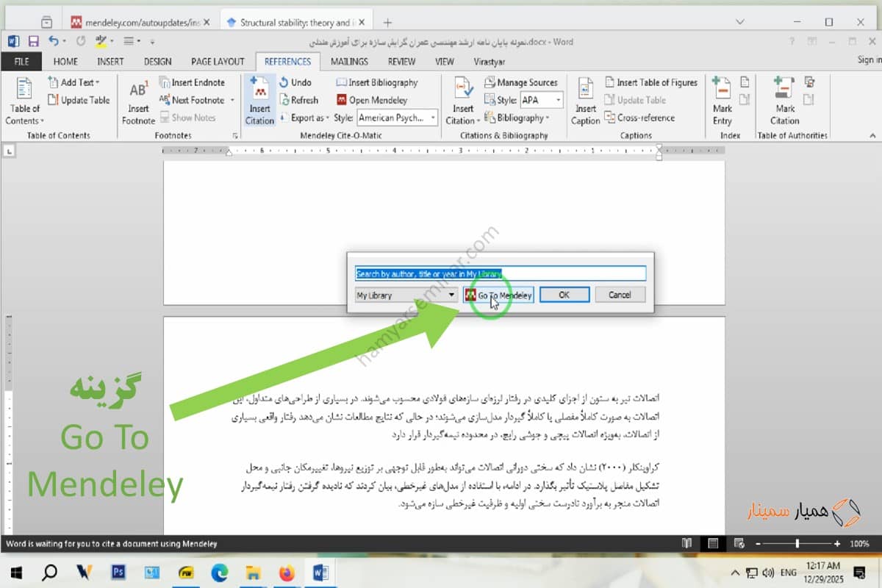Click the ENG language indicator
This screenshot has width=882, height=588.
(x=789, y=572)
